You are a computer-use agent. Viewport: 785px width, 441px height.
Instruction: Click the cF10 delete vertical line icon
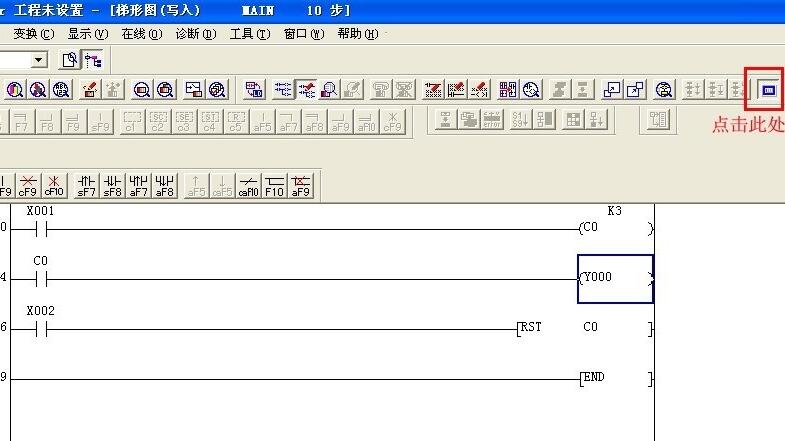pos(55,185)
